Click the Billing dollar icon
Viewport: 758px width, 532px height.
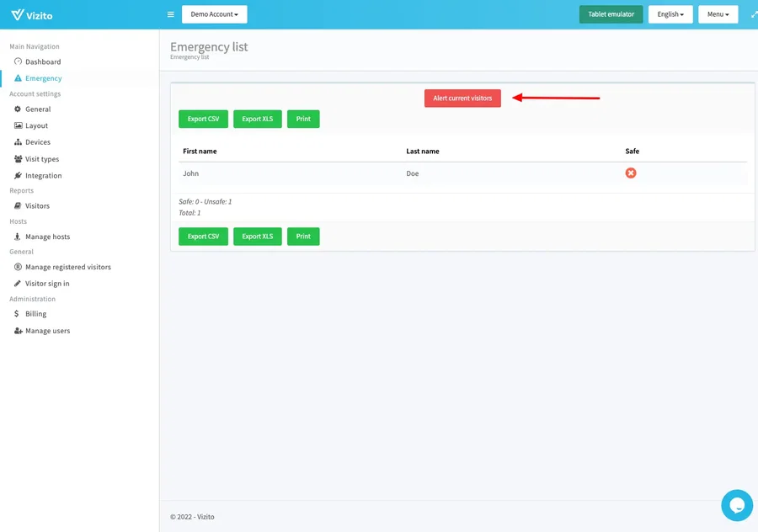coord(18,314)
